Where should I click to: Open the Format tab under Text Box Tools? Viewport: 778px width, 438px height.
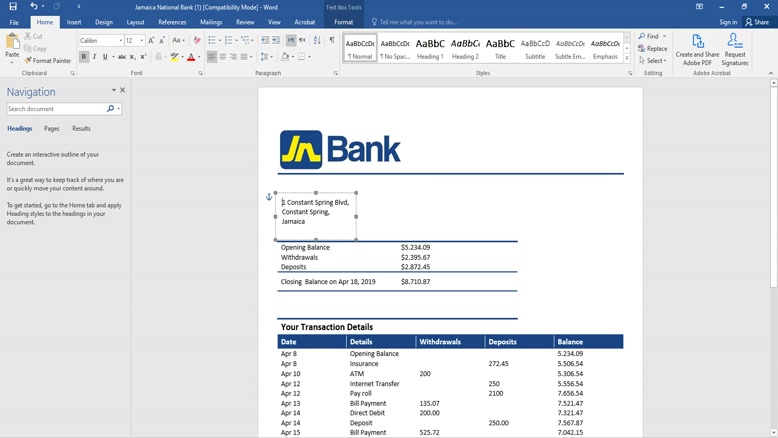343,22
